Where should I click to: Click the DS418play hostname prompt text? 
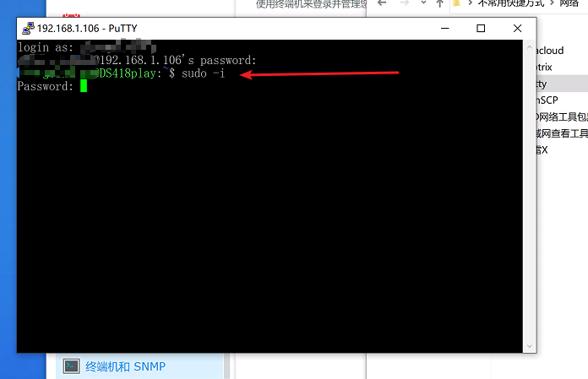tap(128, 73)
